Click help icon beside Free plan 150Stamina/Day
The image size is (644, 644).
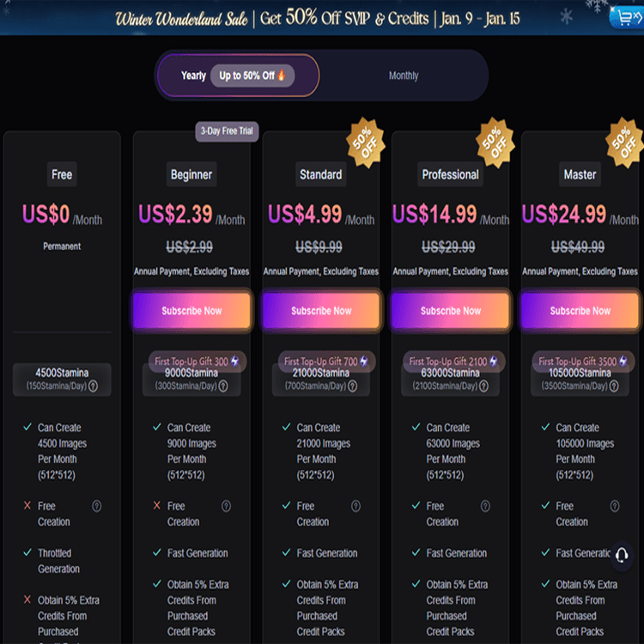(93, 386)
